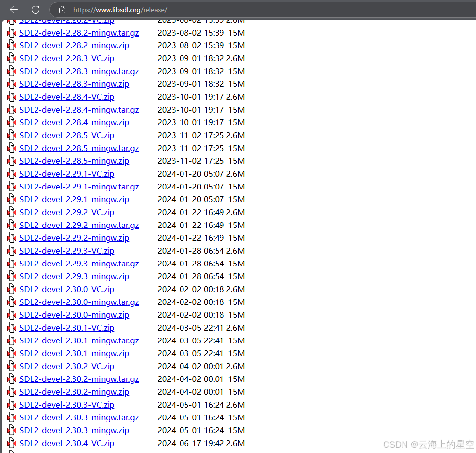Click the lock icon in the address bar
Screen dimensions: 476x453
click(62, 10)
